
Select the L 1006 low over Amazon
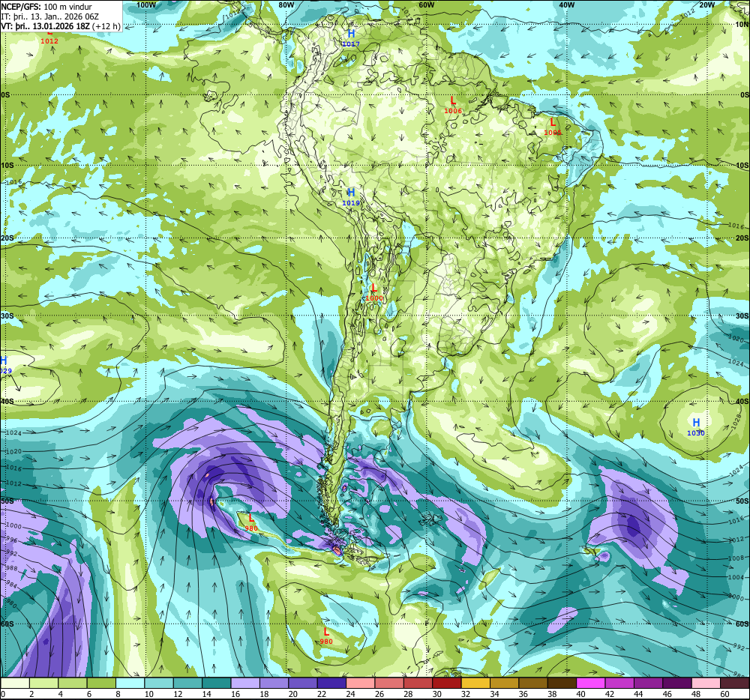[x=453, y=105]
